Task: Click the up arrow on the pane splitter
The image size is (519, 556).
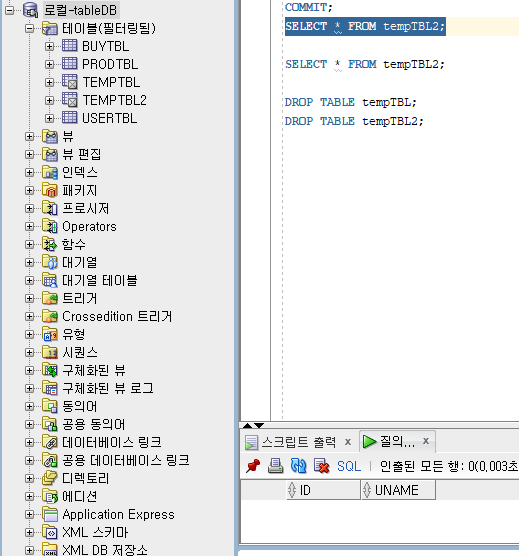Action: pyautogui.click(x=248, y=426)
